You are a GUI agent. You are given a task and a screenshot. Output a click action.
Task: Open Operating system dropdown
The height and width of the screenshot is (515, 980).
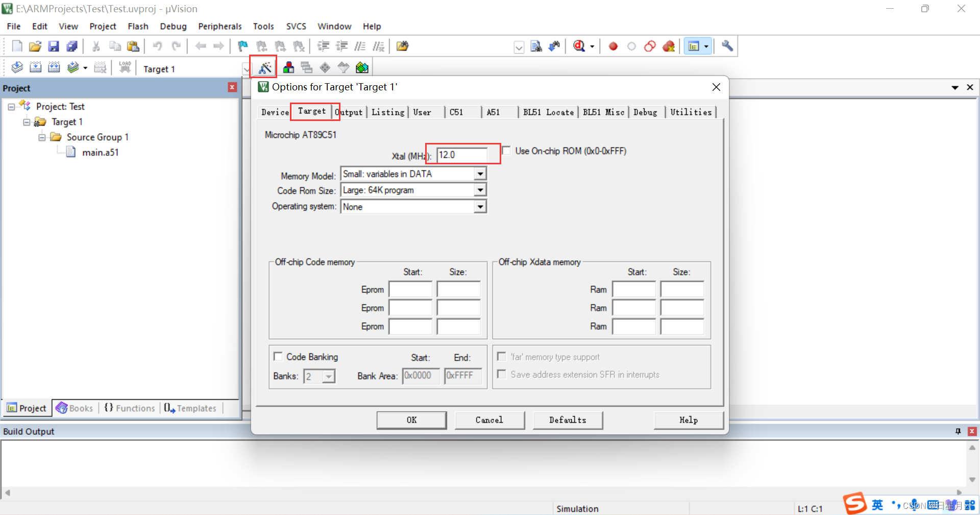480,207
